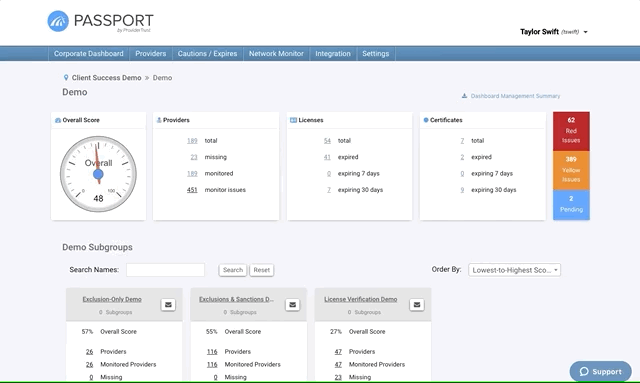
Task: Click 26 Providers in Exclusion-Only Demo card
Action: (x=89, y=352)
